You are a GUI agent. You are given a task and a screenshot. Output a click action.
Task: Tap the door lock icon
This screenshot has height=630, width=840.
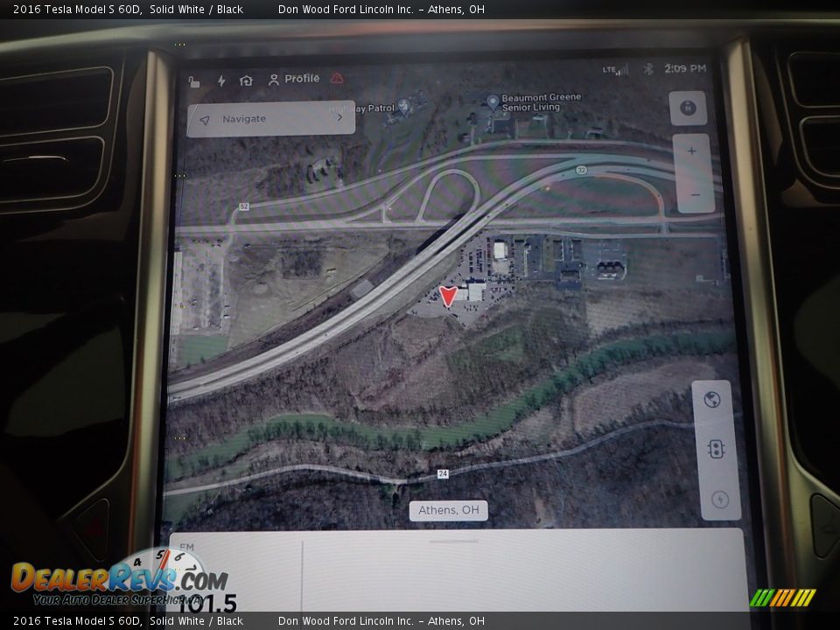tap(194, 81)
